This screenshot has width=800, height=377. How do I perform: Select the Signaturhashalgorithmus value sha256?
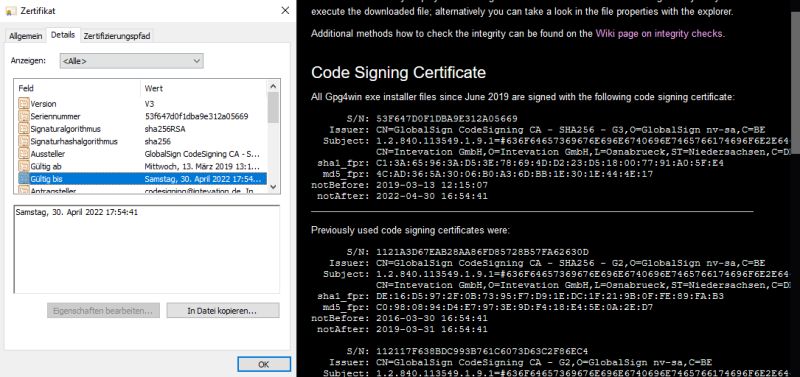tap(158, 141)
